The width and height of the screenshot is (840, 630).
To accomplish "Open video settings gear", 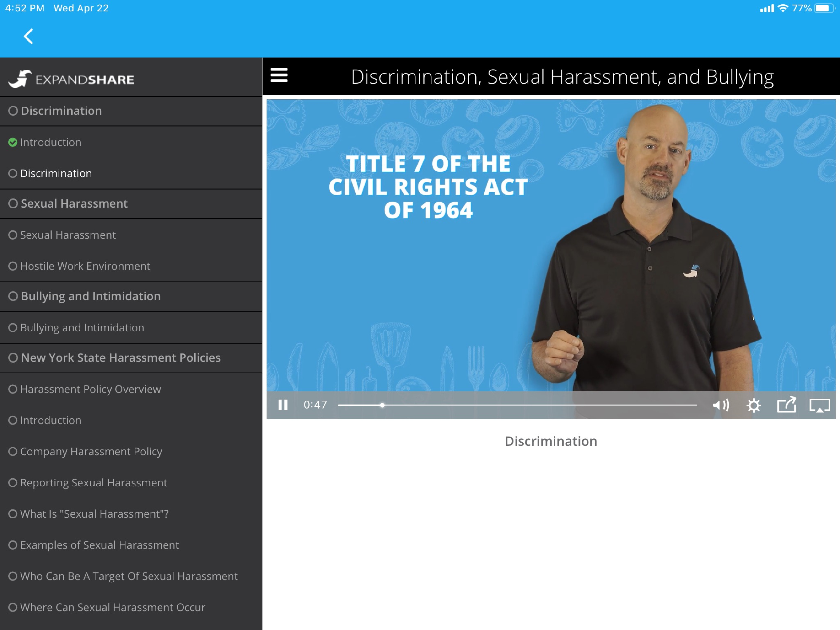I will [x=753, y=405].
